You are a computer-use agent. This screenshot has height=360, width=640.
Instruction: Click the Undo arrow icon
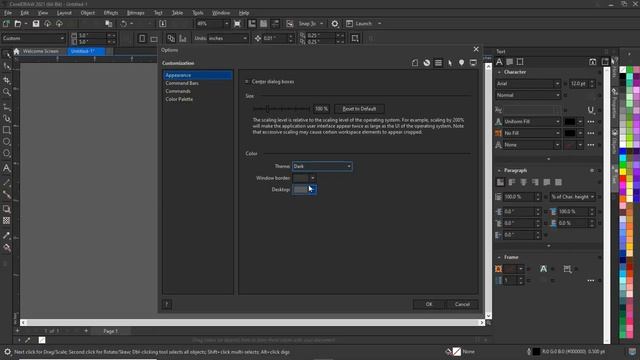click(123, 24)
